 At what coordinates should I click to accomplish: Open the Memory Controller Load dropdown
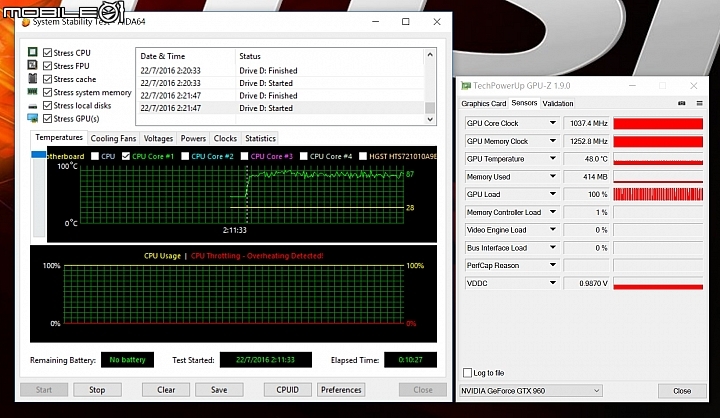[x=553, y=212]
